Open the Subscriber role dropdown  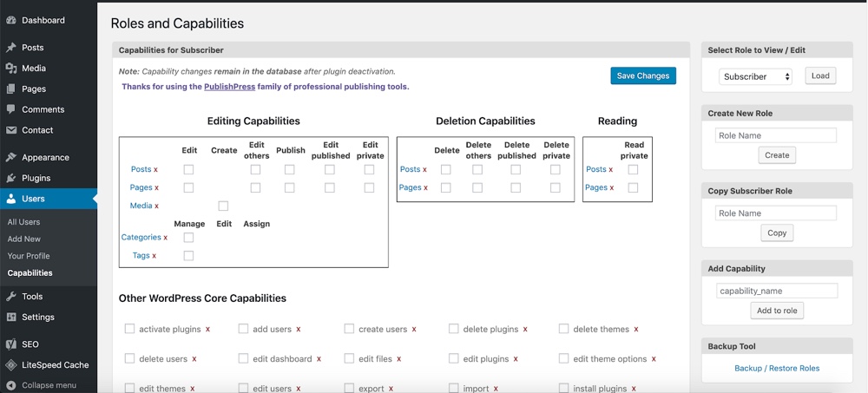click(756, 76)
